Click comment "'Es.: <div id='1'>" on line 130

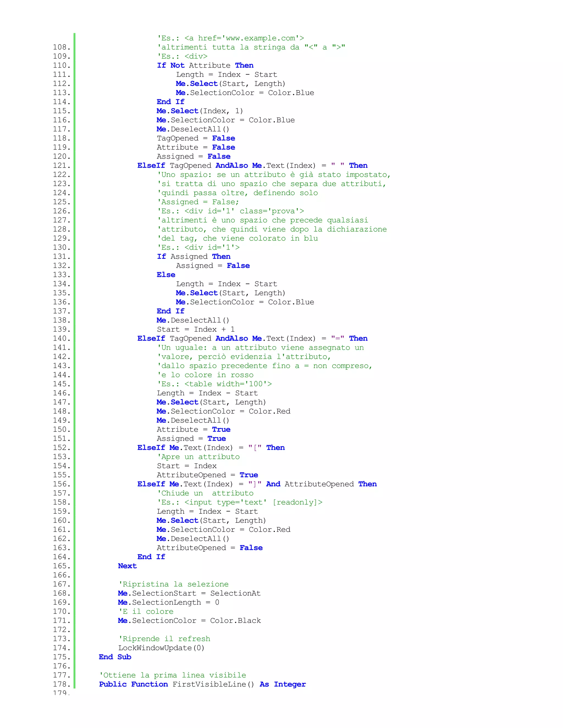(x=198, y=248)
